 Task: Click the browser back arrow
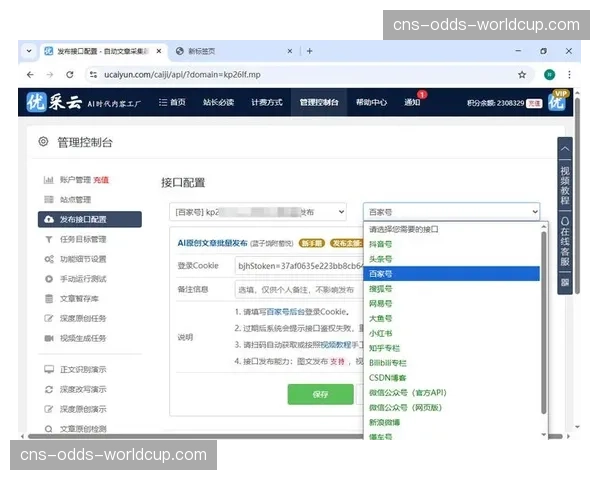(30, 75)
